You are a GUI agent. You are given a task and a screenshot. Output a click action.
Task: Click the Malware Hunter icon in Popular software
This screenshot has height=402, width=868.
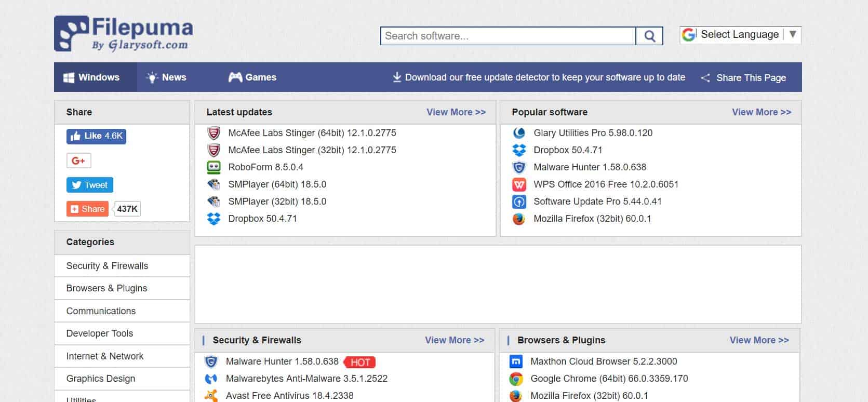pos(519,167)
